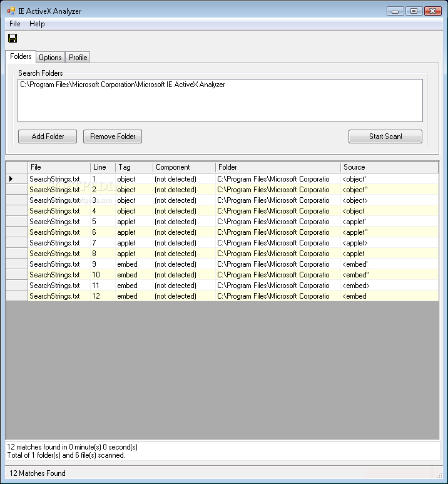Sort results by the Source column header
This screenshot has width=448, height=484.
coord(389,167)
